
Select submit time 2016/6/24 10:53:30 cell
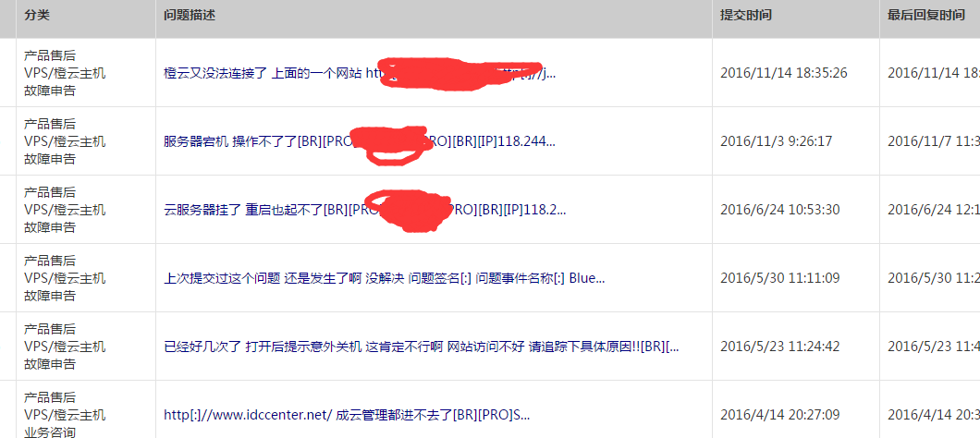coord(780,210)
